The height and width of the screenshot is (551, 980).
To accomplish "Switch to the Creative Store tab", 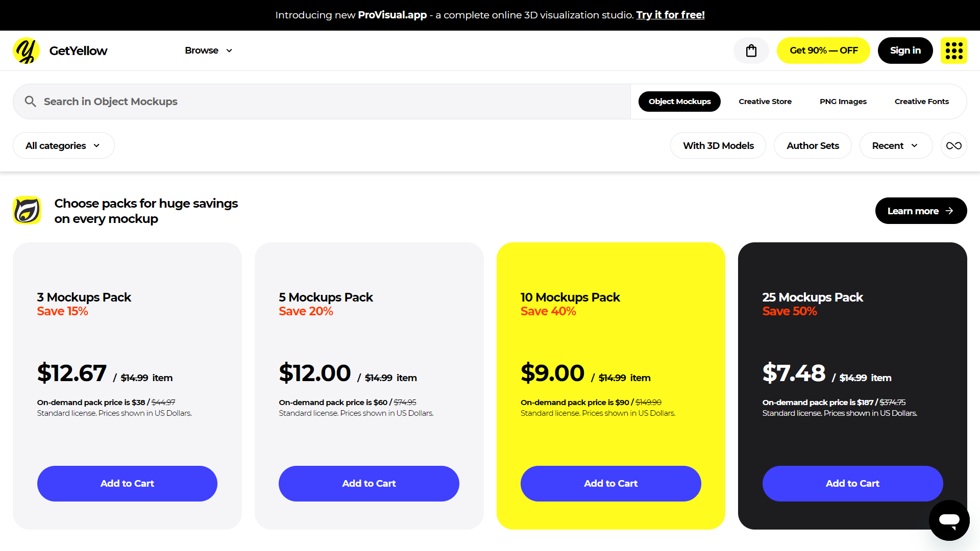I will (x=765, y=102).
